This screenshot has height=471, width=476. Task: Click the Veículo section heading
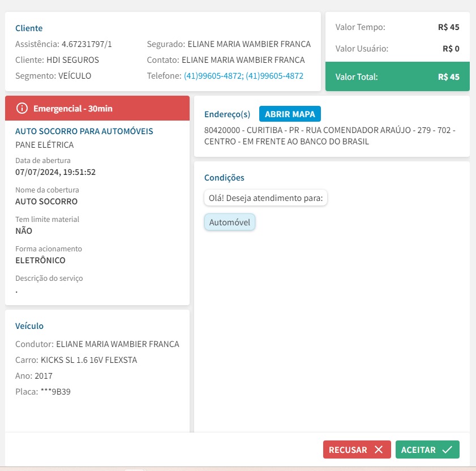[x=29, y=326]
